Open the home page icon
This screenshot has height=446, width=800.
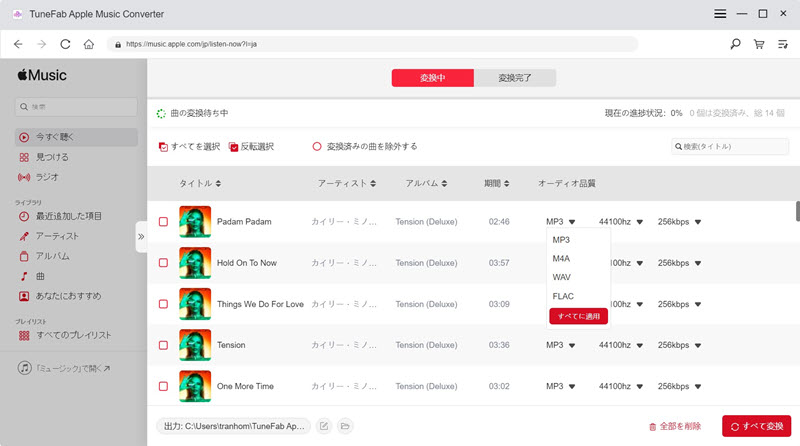89,44
